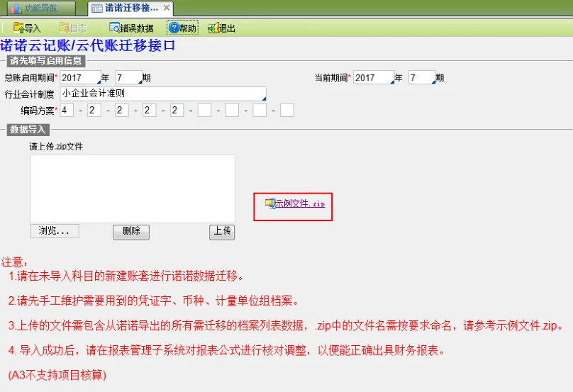The height and width of the screenshot is (392, 573).
Task: Open the 行业会计制度 dropdown
Action: (163, 94)
